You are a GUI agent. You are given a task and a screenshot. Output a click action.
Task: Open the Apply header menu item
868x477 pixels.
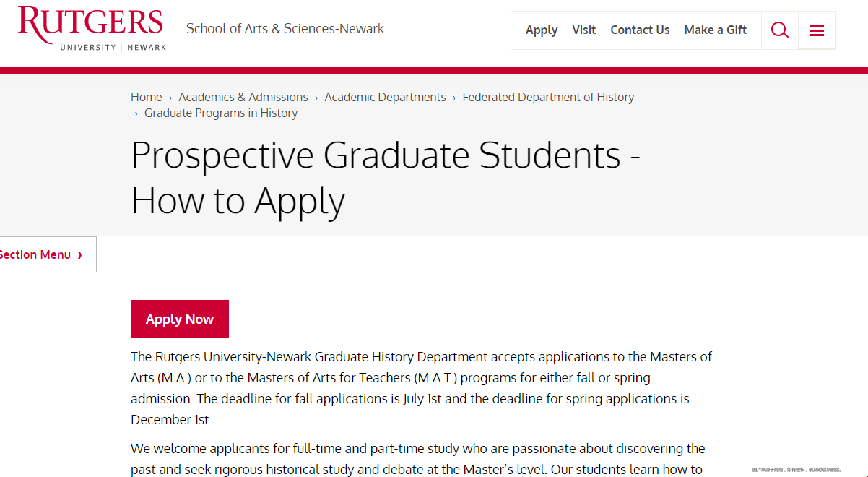pyautogui.click(x=542, y=30)
